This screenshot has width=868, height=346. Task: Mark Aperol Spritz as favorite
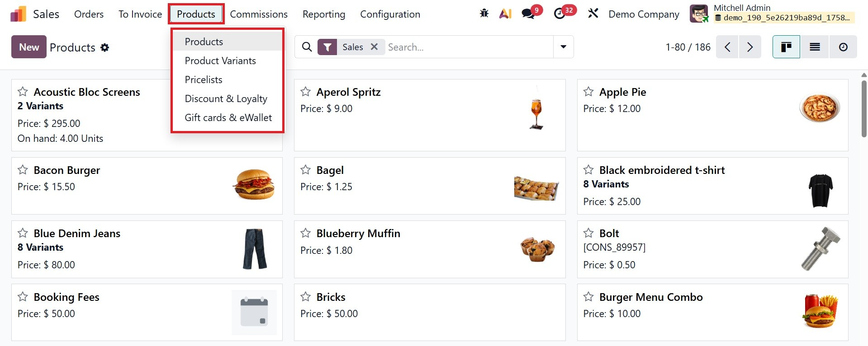[306, 92]
